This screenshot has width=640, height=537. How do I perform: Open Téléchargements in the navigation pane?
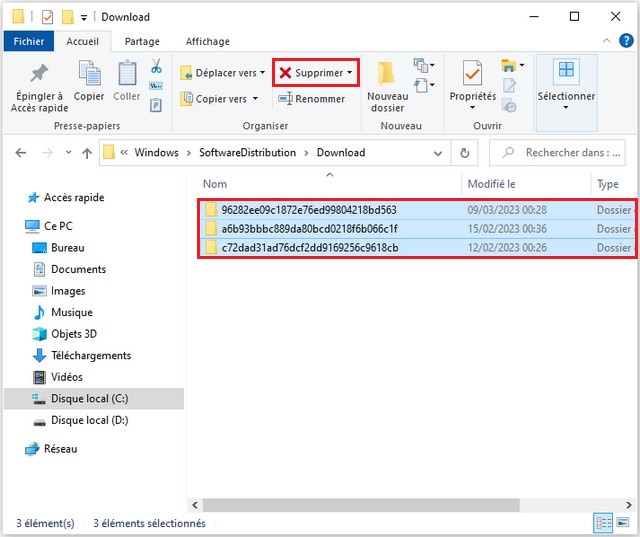coord(82,355)
